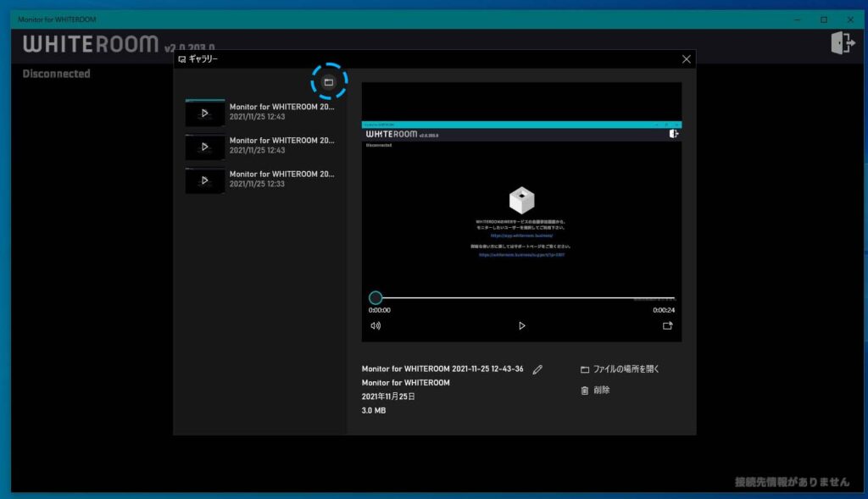Rename the recording with the pencil icon
The width and height of the screenshot is (868, 499).
[537, 369]
